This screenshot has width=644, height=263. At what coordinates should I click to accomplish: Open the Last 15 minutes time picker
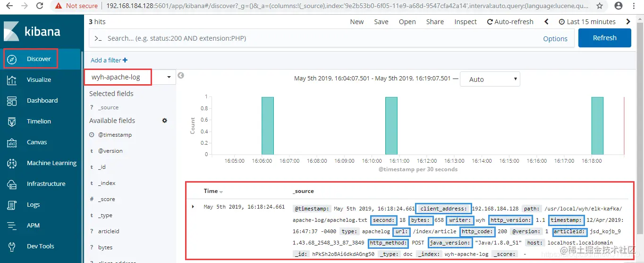[587, 22]
